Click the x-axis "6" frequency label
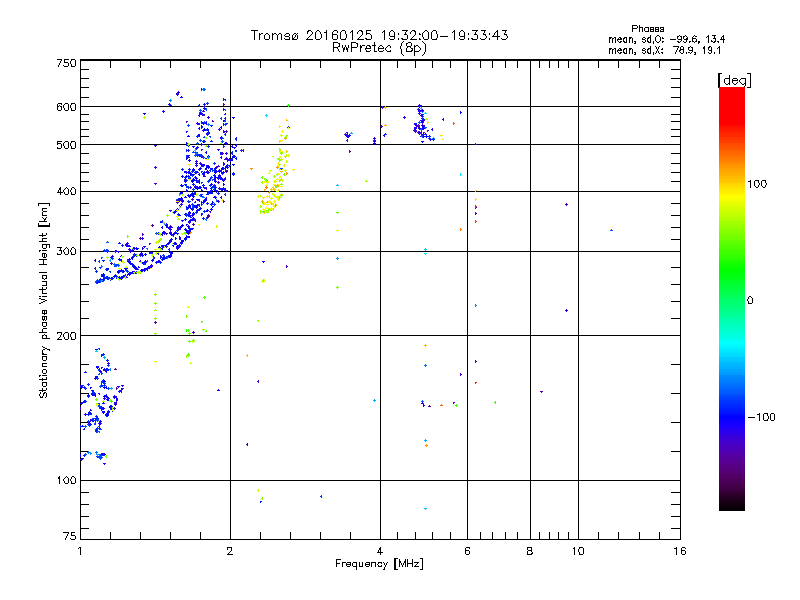 click(467, 551)
